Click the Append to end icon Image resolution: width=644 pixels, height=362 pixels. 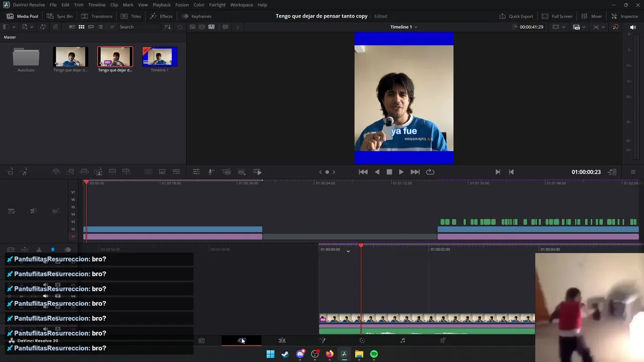(71, 172)
